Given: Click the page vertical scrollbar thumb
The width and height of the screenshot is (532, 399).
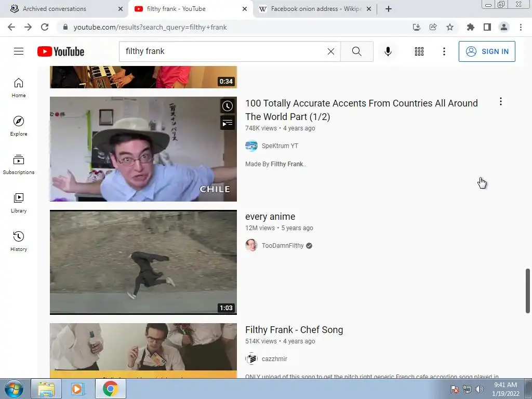Looking at the screenshot, I should (528, 291).
